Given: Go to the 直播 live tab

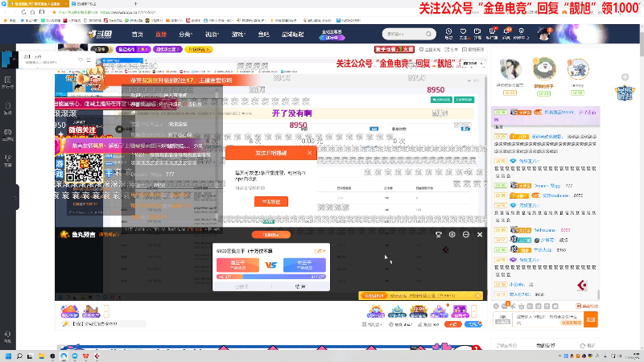Looking at the screenshot, I should click(161, 35).
